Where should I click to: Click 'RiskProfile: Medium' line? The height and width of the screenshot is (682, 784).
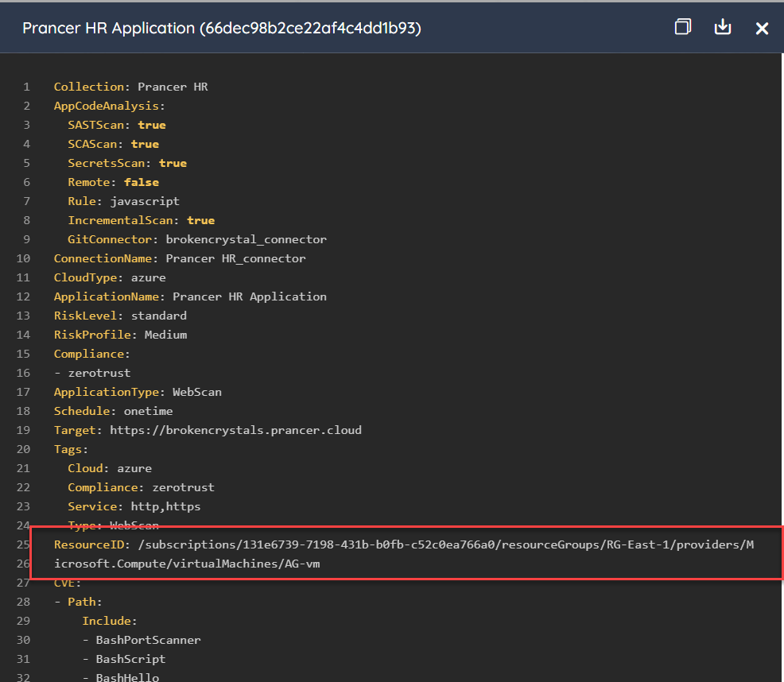coord(121,334)
